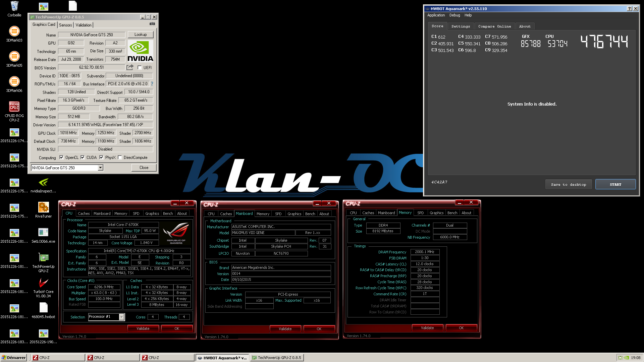Click the BIOS Version 62.92.7D.00.51 field
Screen dimensions: 644x362
(92, 67)
